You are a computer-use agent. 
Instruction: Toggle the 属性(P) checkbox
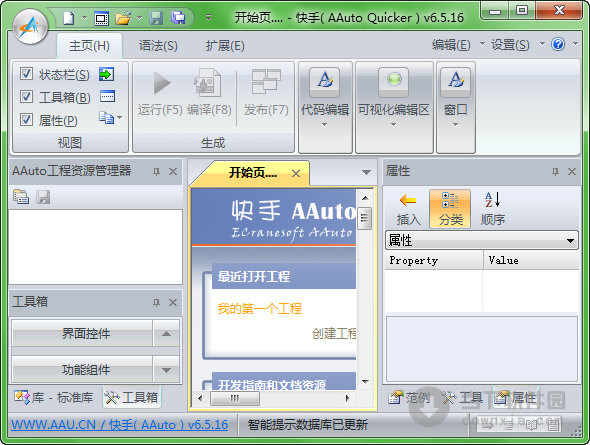click(x=26, y=120)
